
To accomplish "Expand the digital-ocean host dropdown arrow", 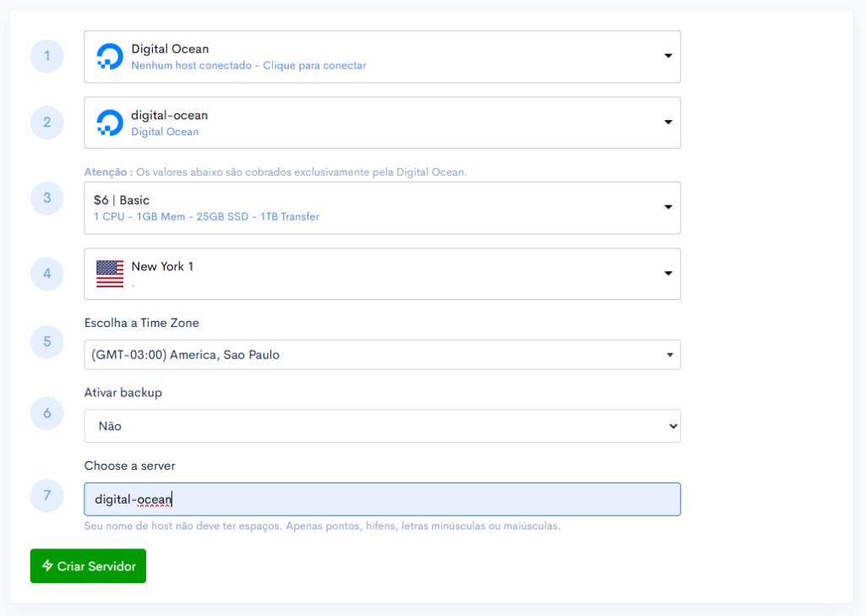I will tap(668, 122).
